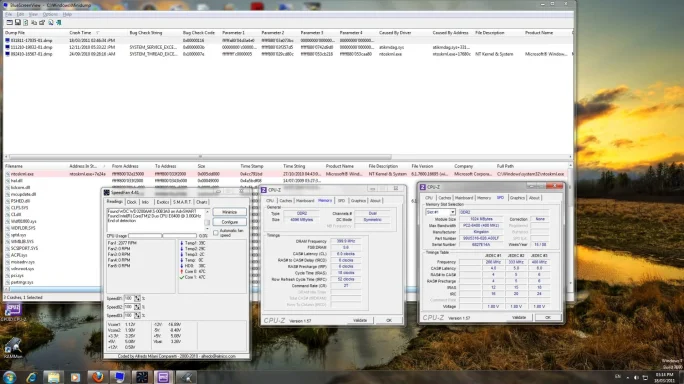The image size is (684, 384).
Task: Switch to SpeedFan via its taskbar icon
Action: [x=141, y=377]
